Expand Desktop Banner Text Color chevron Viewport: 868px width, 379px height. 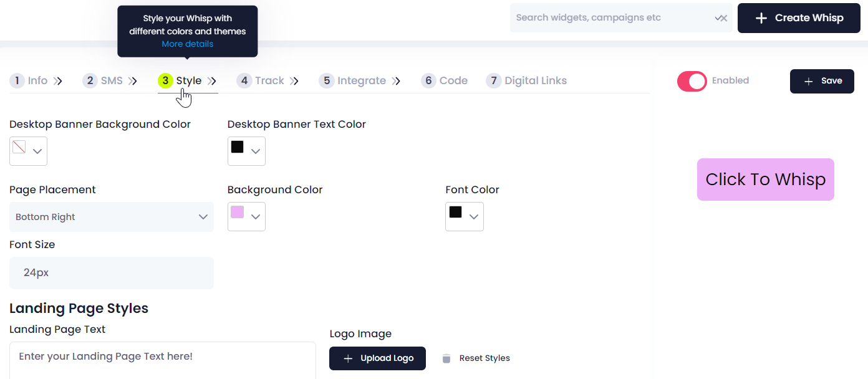pos(256,151)
